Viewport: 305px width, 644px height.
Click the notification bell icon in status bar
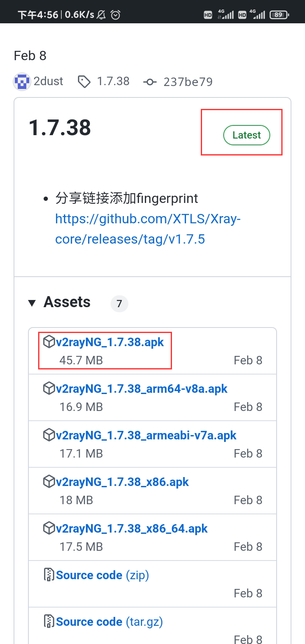tap(100, 13)
